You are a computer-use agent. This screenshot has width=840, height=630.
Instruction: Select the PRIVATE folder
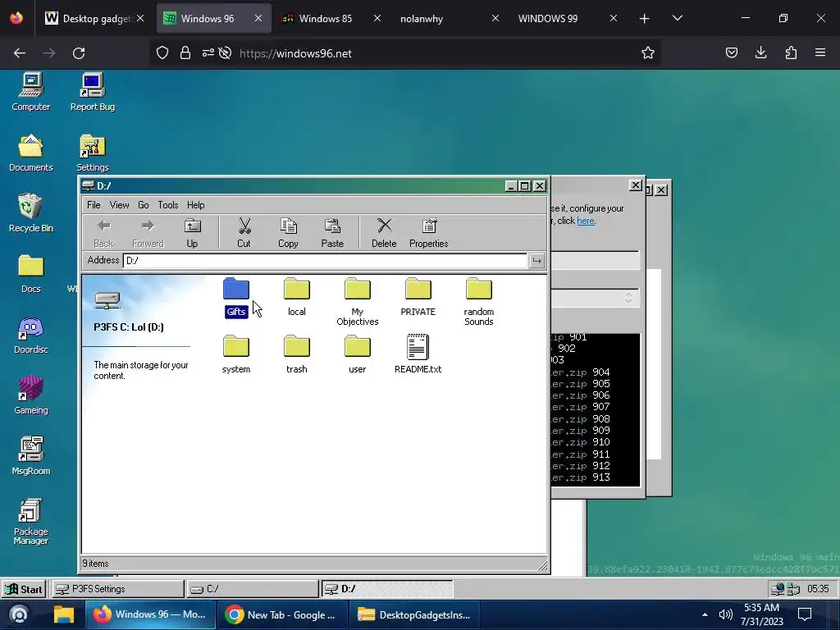(418, 297)
